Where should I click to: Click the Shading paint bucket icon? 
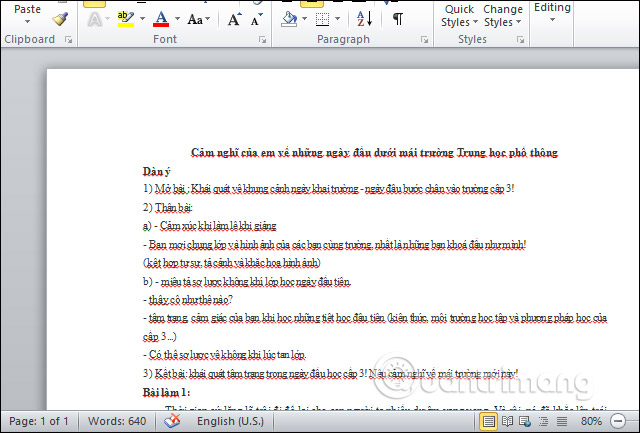point(289,19)
